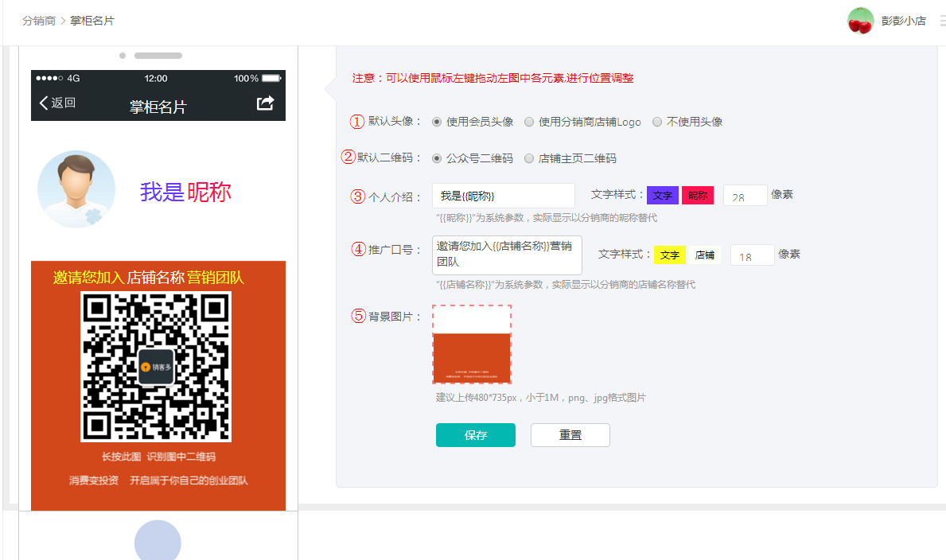Click the member avatar image in preview
The image size is (946, 560).
pos(76,189)
